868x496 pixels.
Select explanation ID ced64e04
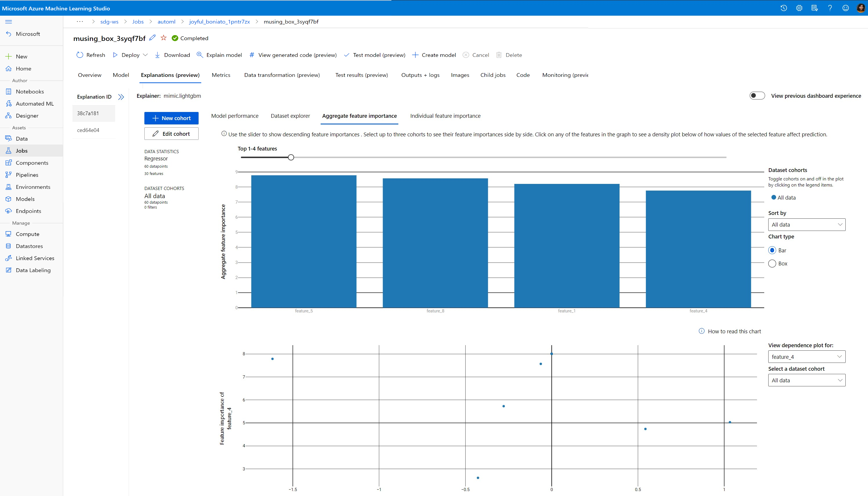coord(88,130)
